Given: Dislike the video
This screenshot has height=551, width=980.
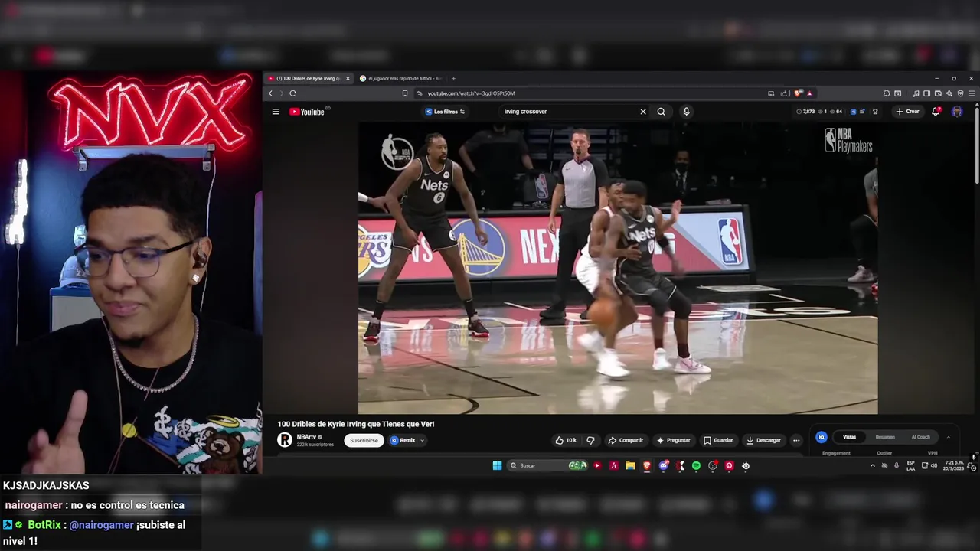Looking at the screenshot, I should click(590, 440).
